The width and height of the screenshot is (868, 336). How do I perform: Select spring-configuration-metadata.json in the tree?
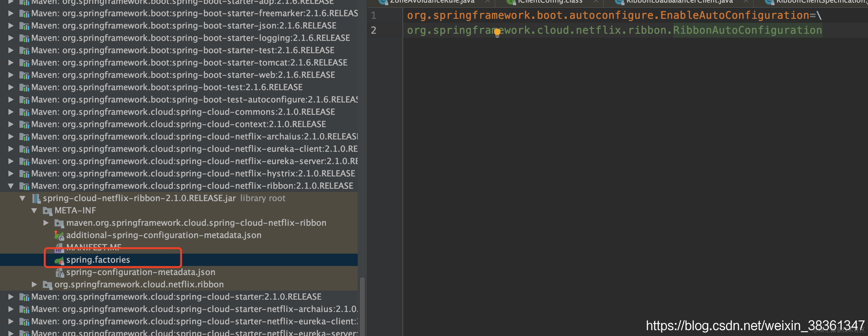click(141, 272)
